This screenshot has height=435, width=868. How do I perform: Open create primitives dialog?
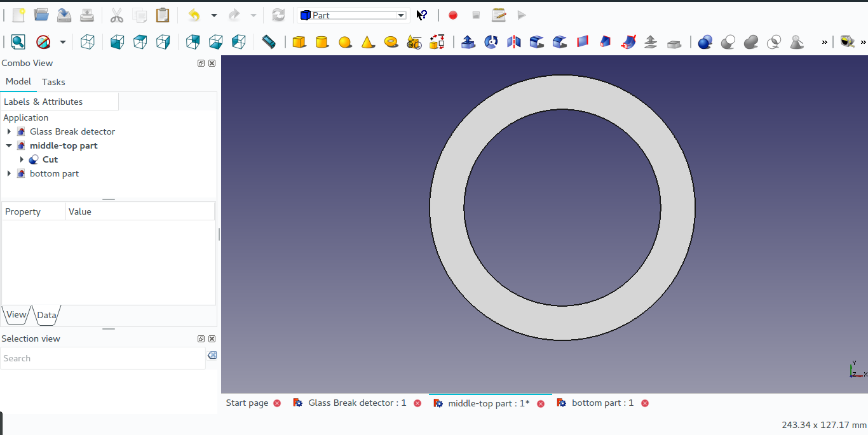(x=414, y=42)
